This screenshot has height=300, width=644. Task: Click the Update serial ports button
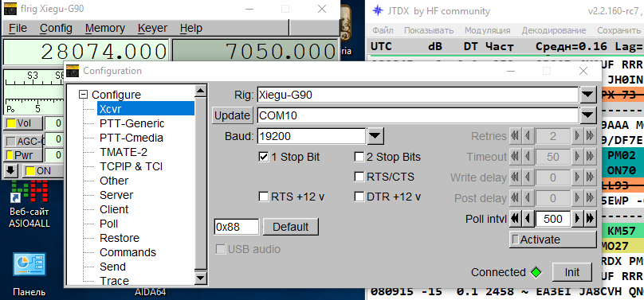232,115
